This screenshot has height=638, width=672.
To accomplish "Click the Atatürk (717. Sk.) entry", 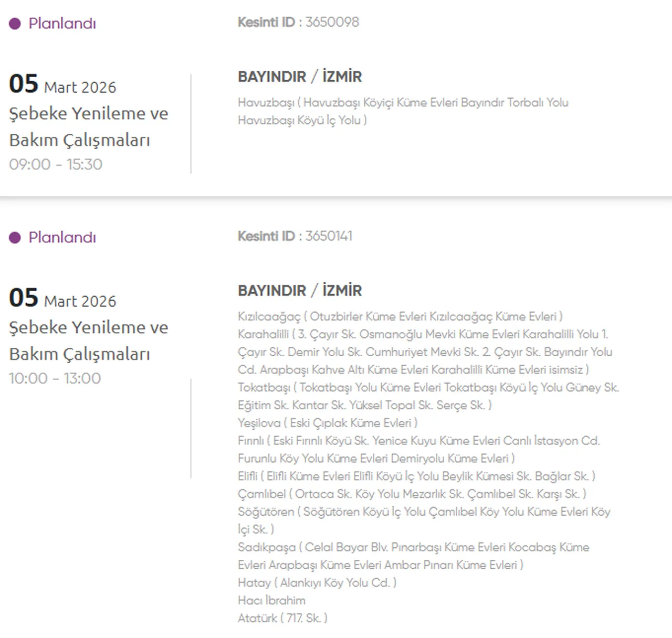I will click(x=282, y=618).
